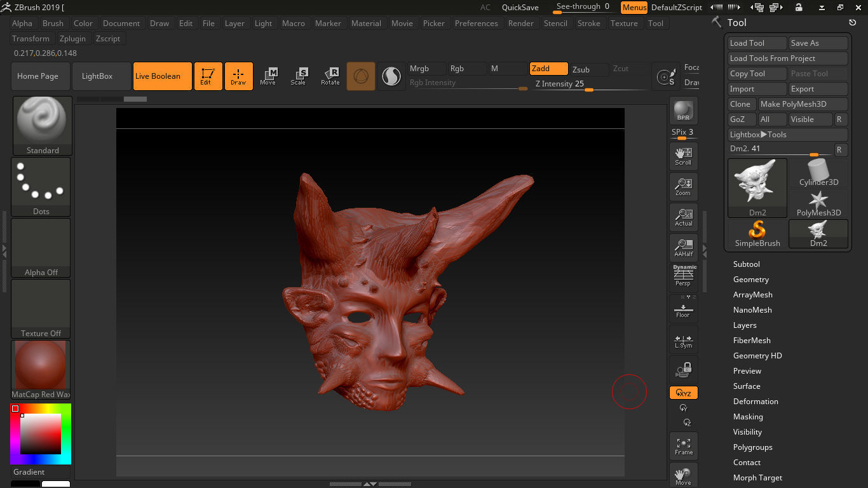
Task: Click the Move canvas icon in right shelf
Action: coord(683,475)
